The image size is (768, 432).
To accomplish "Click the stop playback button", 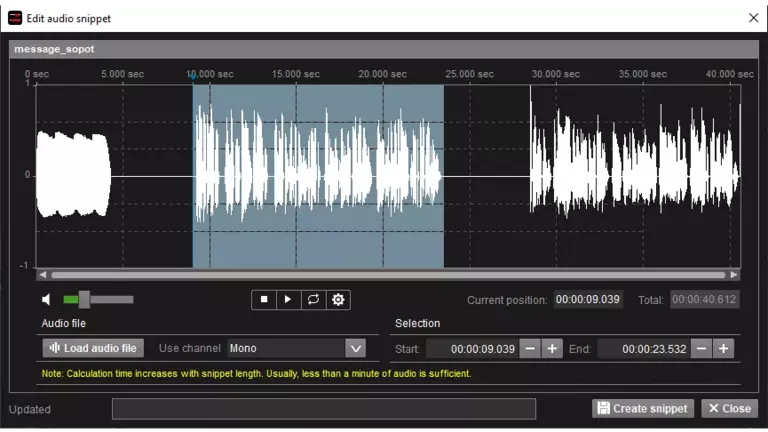I will pos(264,299).
